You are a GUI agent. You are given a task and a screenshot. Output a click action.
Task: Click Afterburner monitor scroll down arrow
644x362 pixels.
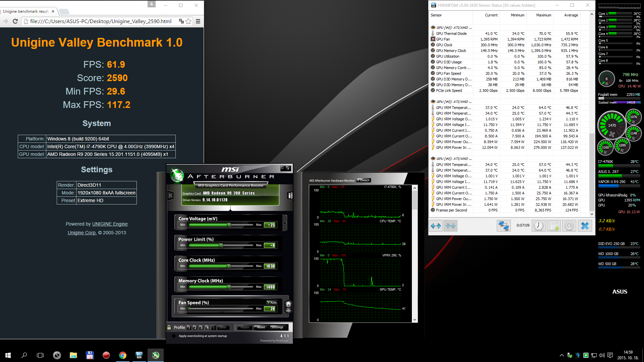[415, 320]
